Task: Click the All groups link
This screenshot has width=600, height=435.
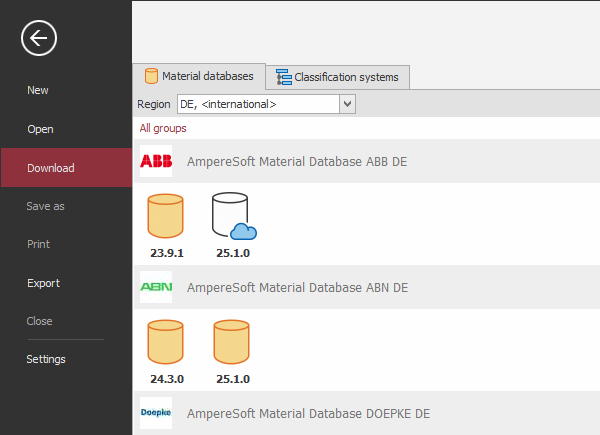Action: [163, 128]
